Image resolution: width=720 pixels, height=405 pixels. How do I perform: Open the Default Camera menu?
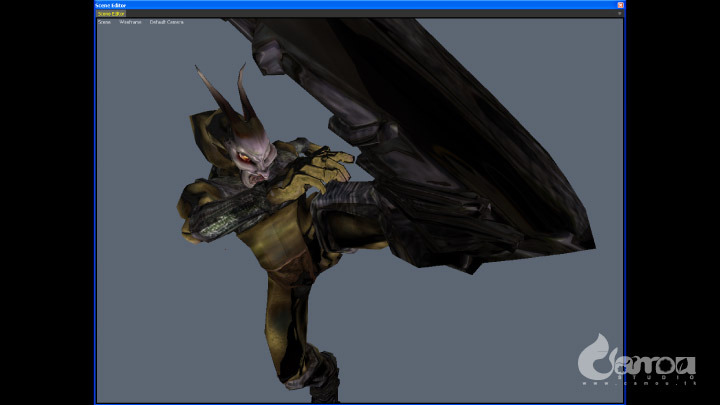pyautogui.click(x=166, y=22)
